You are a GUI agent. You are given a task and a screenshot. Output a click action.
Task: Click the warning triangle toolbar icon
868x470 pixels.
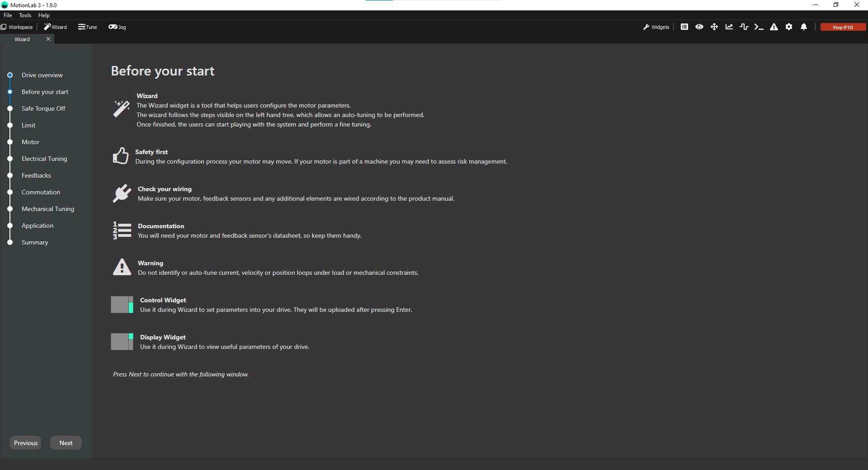point(774,27)
